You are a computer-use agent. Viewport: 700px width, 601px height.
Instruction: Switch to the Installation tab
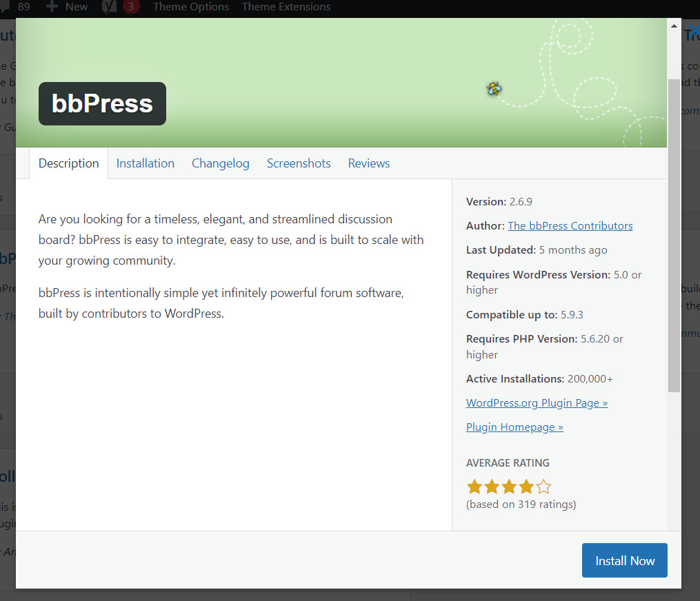click(x=145, y=163)
